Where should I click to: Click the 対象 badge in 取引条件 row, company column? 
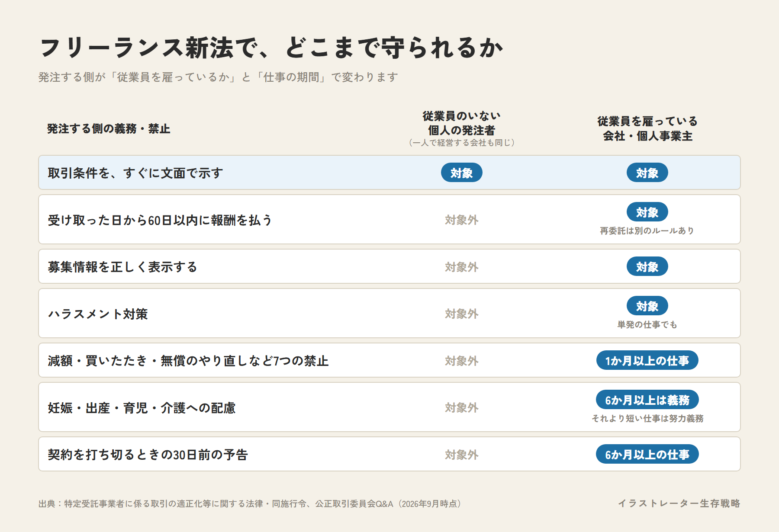click(647, 173)
